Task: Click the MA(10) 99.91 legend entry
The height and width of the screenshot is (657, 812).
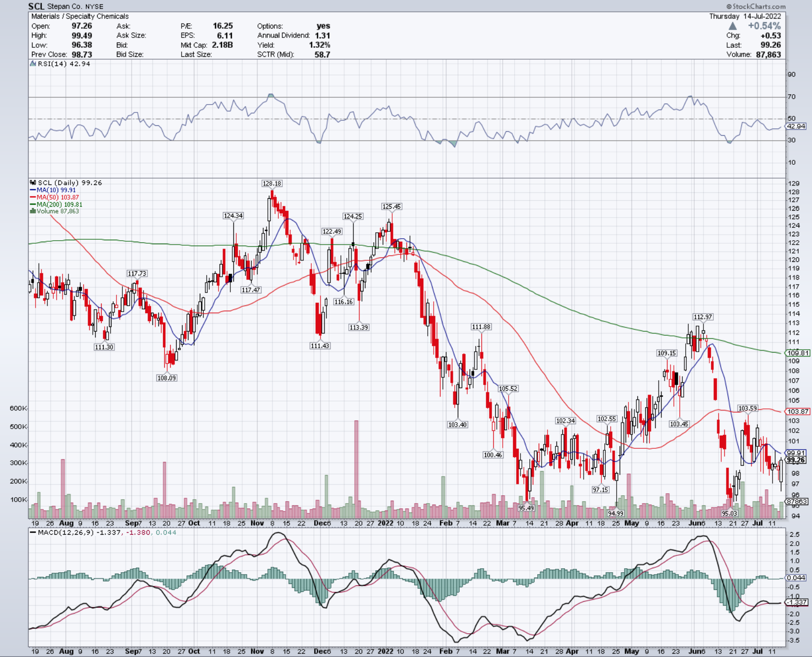Action: (x=53, y=190)
